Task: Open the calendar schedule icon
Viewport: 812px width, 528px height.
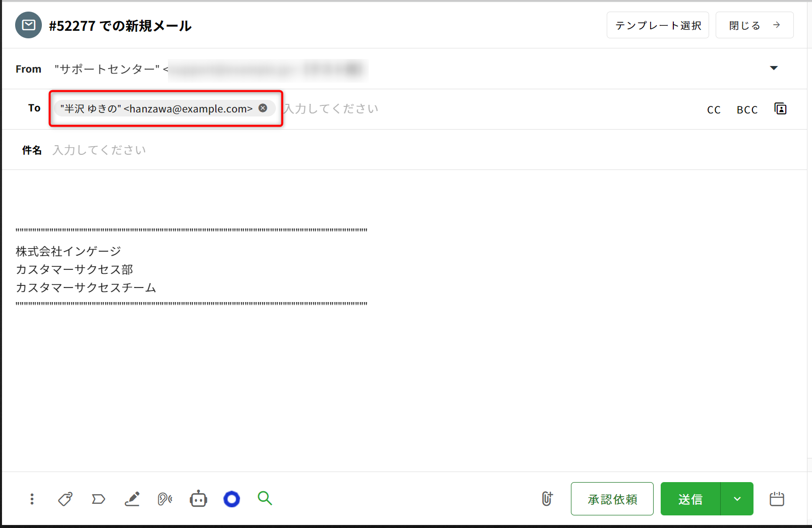Action: (x=777, y=499)
